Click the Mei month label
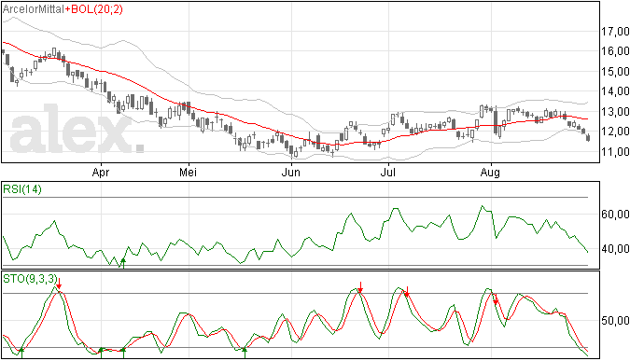This screenshot has height=361, width=644. pos(189,172)
